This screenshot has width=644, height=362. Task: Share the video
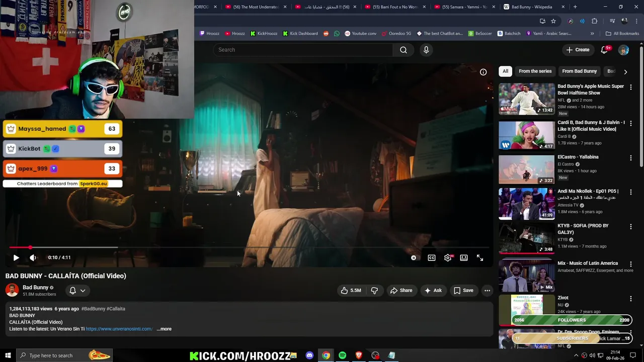pos(401,290)
